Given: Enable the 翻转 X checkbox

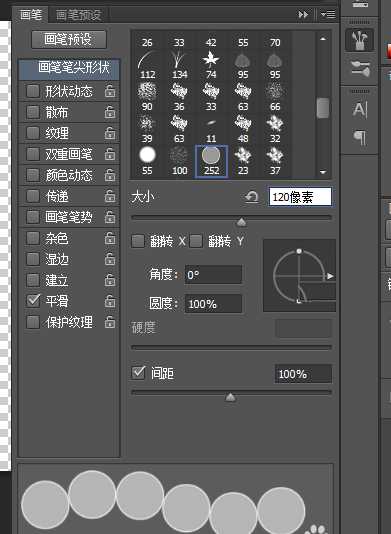Looking at the screenshot, I should pos(138,241).
